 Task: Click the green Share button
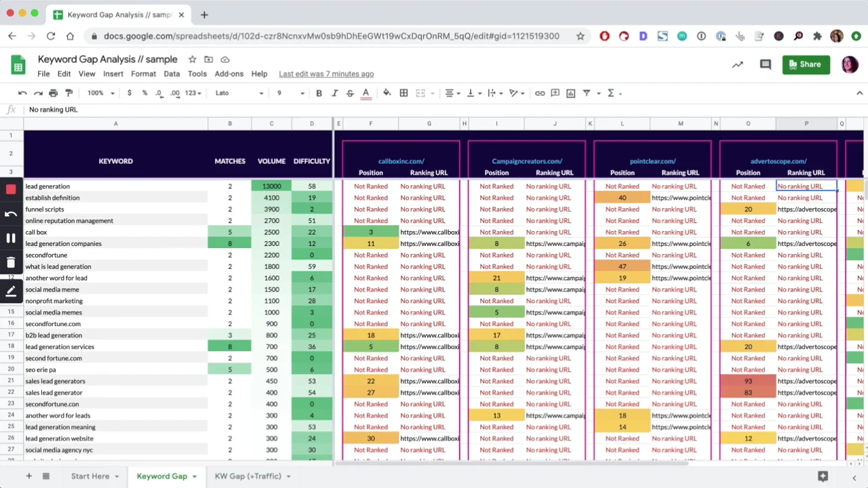coord(806,64)
